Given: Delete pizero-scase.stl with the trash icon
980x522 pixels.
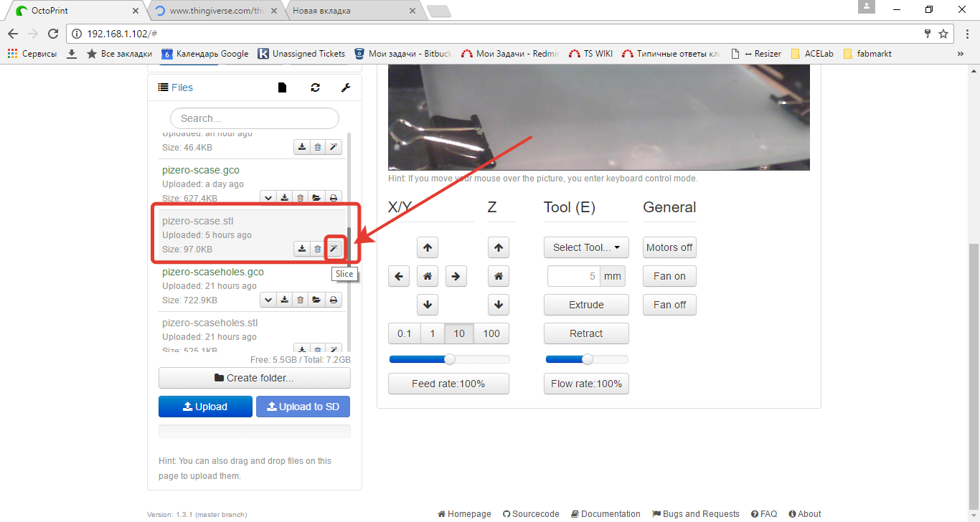Looking at the screenshot, I should pos(318,249).
